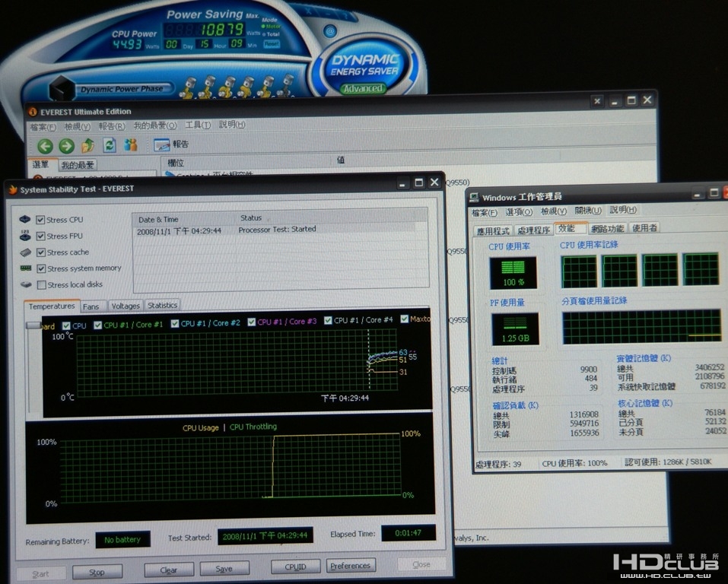Click the Date & Time column header
The width and height of the screenshot is (728, 584).
184,219
